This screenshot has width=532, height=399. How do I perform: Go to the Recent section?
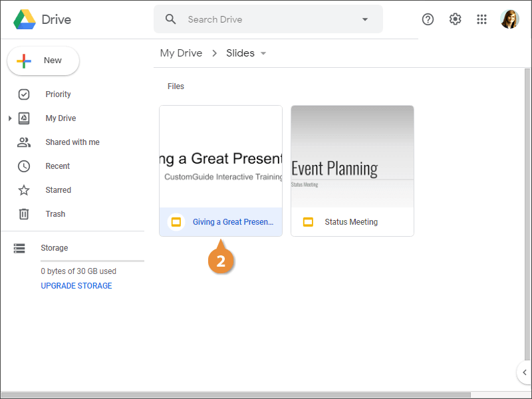pyautogui.click(x=57, y=166)
